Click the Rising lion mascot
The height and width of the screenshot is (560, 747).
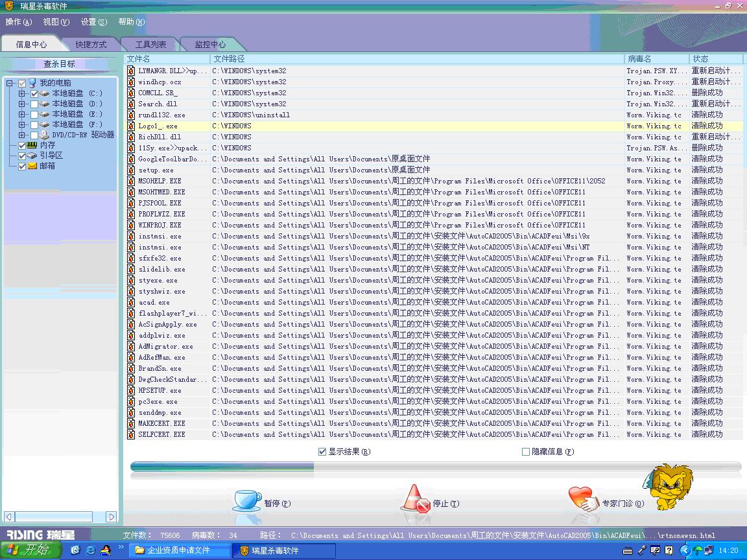coord(669,486)
